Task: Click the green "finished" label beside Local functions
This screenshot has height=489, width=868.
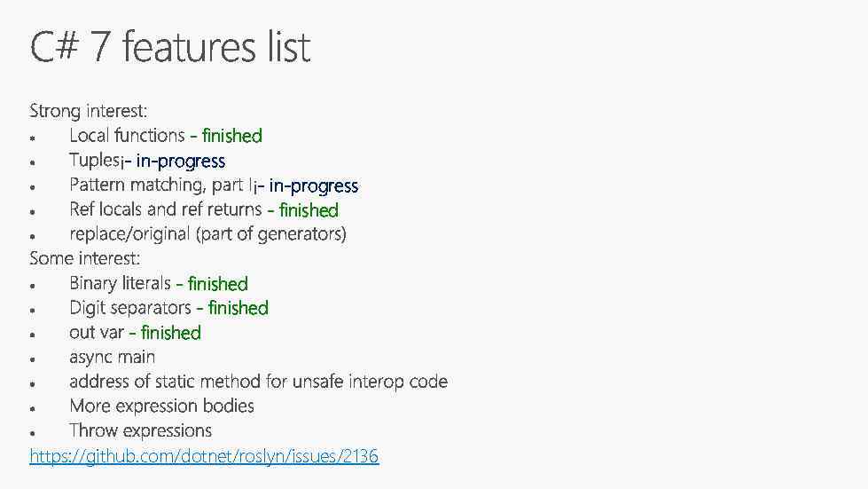Action: pyautogui.click(x=231, y=136)
